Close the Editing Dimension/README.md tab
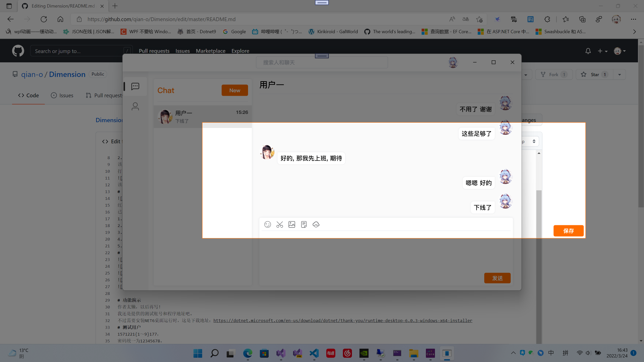The height and width of the screenshot is (362, 644). [x=102, y=6]
